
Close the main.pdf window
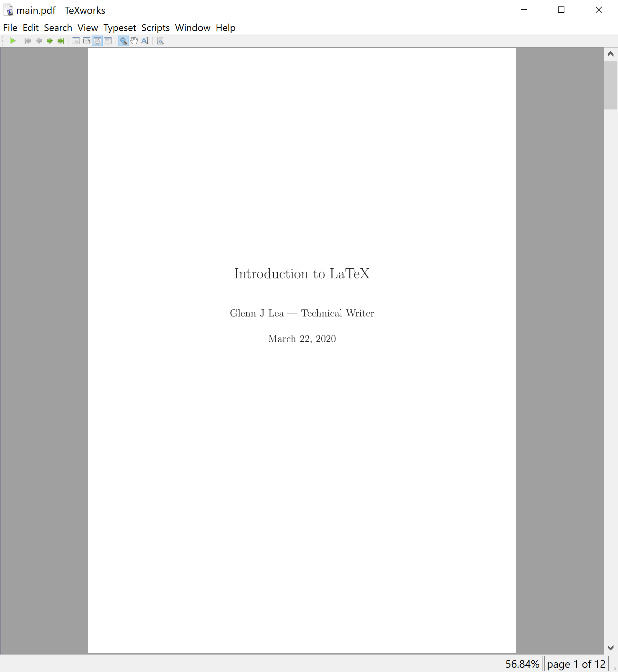(x=599, y=10)
